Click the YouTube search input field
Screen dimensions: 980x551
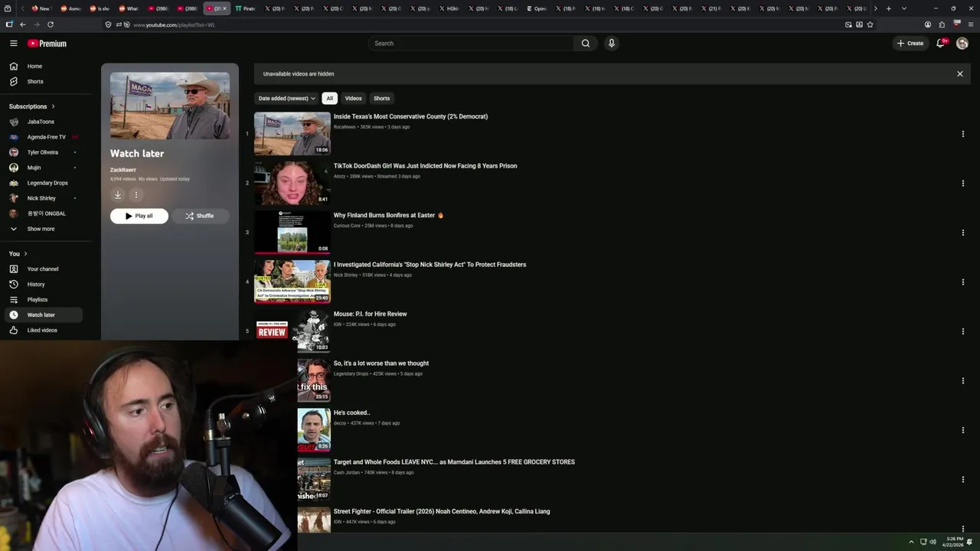(471, 44)
